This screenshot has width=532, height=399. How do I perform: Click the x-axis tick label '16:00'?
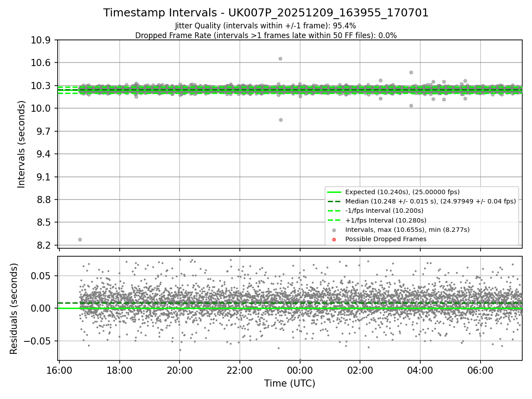click(x=59, y=370)
